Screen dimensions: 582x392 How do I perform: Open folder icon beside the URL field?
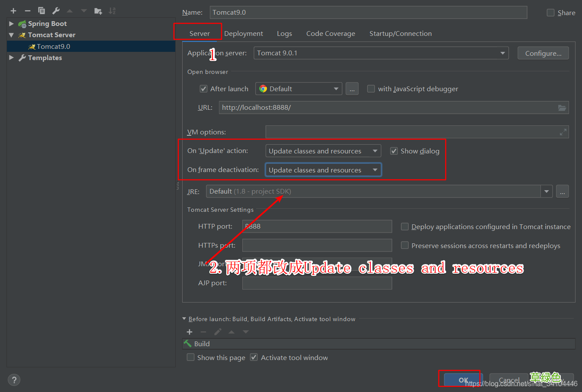coord(562,108)
